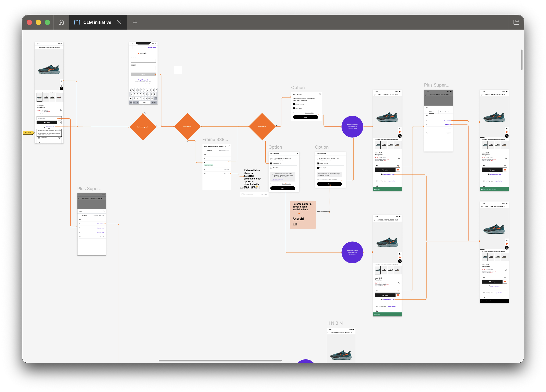Screen dimensions: 546x392
Task: Open 'A very long action here' link
Action: 277,180
